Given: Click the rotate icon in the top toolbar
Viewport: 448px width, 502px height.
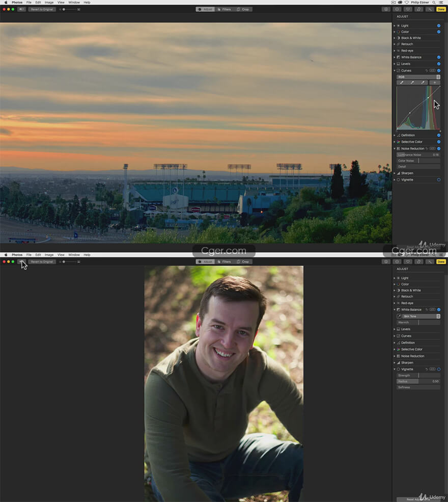Looking at the screenshot, I should 418,9.
